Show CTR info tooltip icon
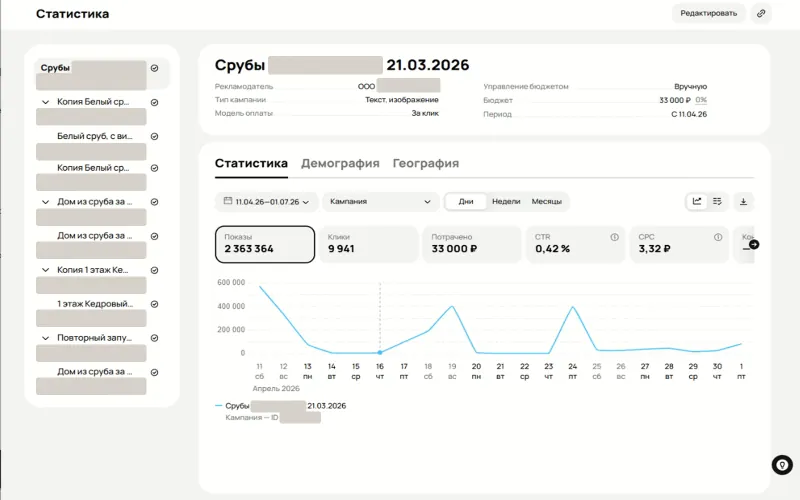The image size is (800, 500). 614,237
